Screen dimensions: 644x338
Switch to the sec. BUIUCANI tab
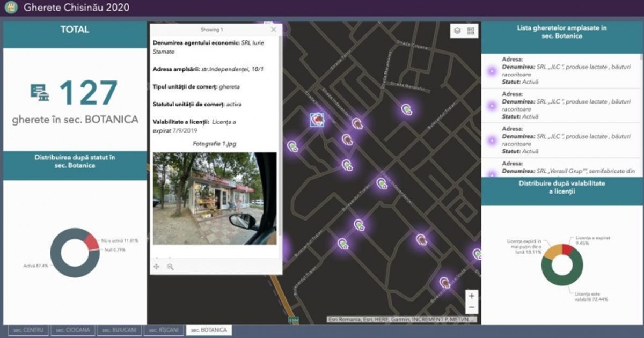[120, 330]
